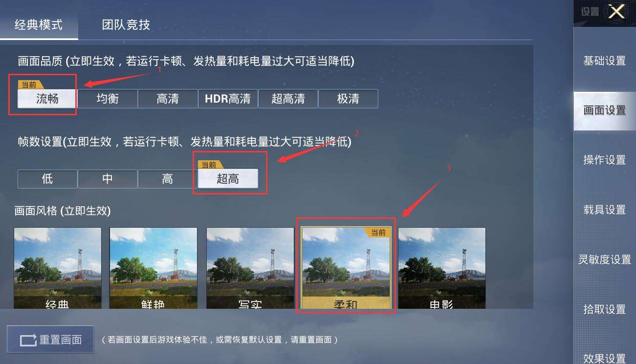Choose HDR高清 graphics quality
This screenshot has width=636, height=364.
228,99
